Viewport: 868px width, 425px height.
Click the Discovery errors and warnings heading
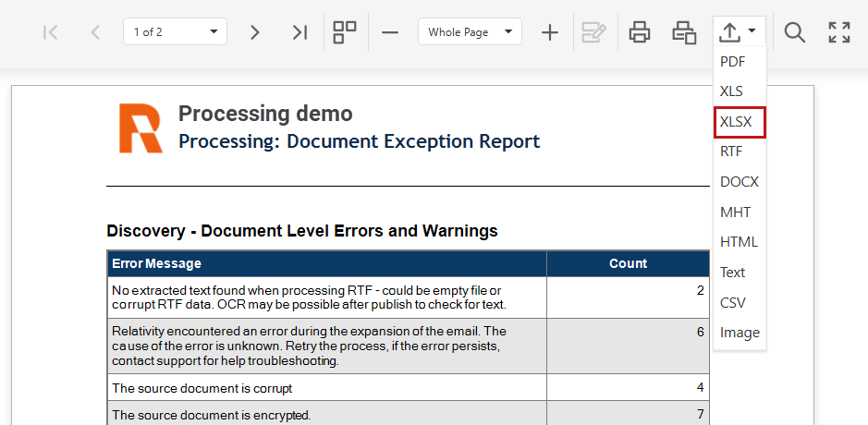tap(301, 231)
